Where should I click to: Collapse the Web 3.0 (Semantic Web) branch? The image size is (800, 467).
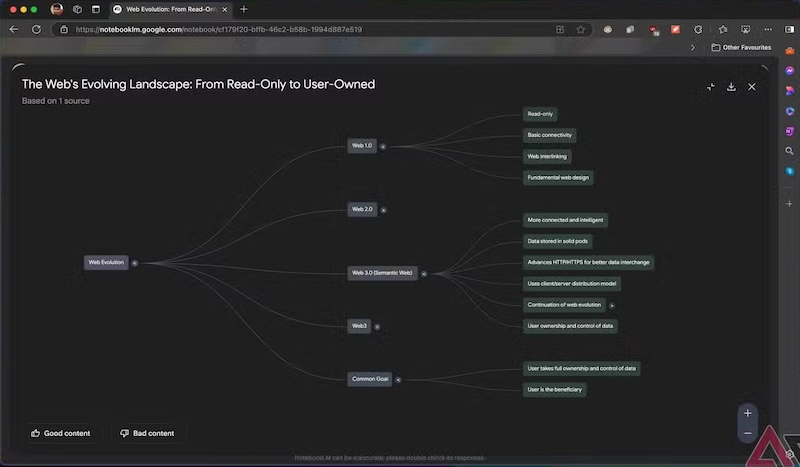[424, 273]
